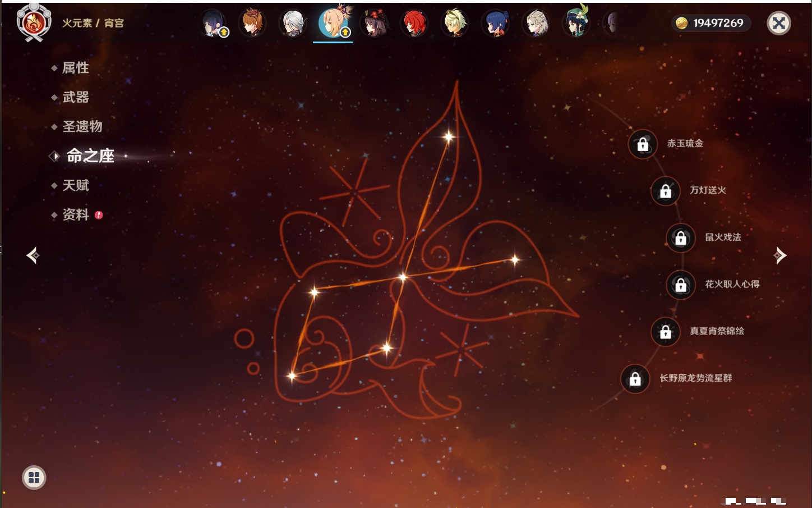Image resolution: width=812 pixels, height=508 pixels.
Task: Go to next character with right arrow
Action: coord(779,255)
